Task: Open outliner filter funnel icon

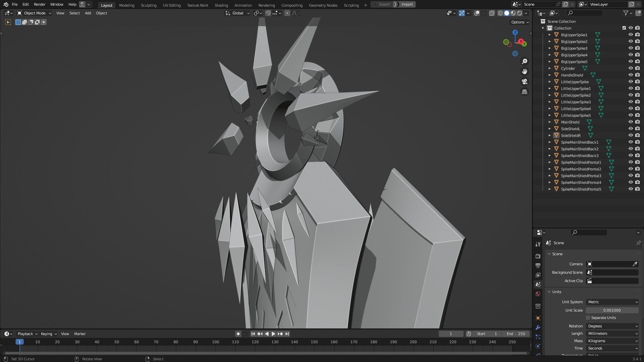Action: [626, 13]
